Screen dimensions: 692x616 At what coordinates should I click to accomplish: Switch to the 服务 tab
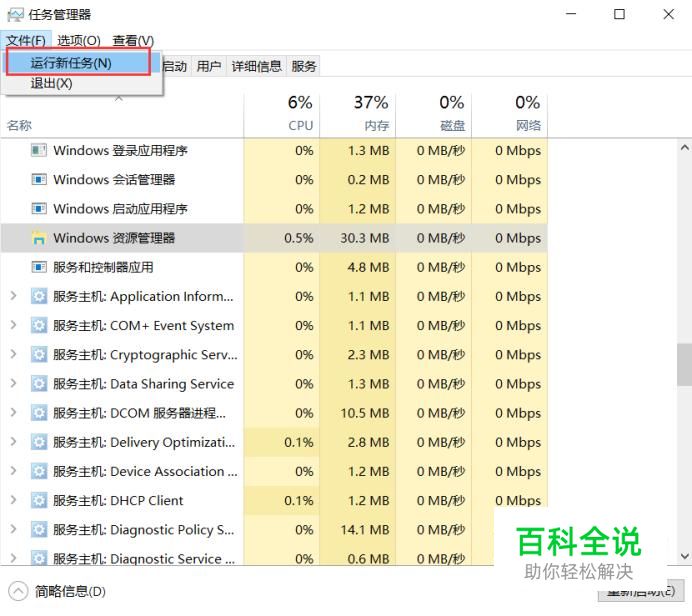click(x=304, y=66)
